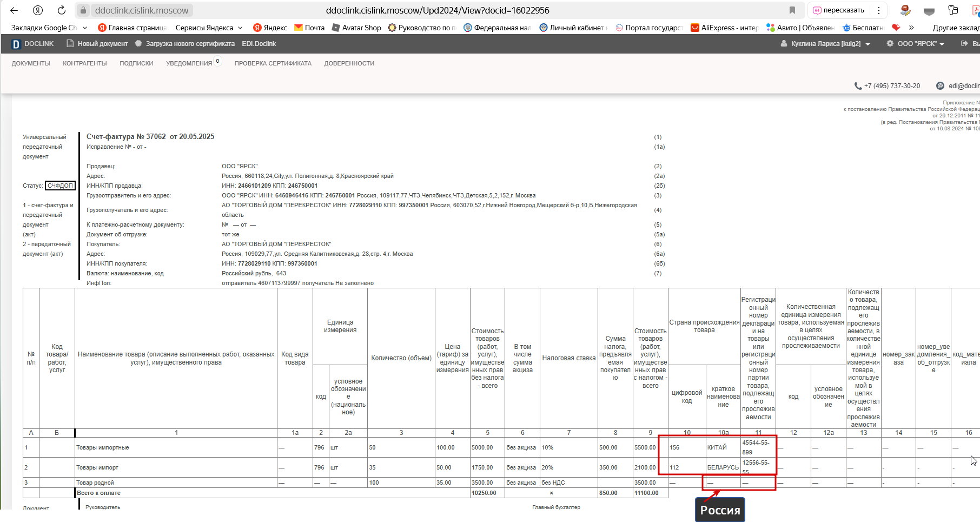Click the lock icon in the address bar
The width and height of the screenshot is (980, 522).
pyautogui.click(x=83, y=10)
